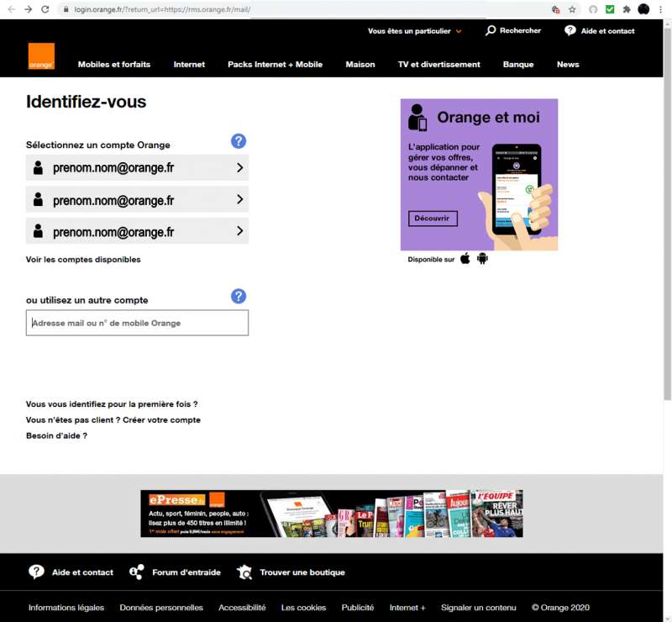Select the second prenom.nom@orange.fr account row

(x=137, y=199)
